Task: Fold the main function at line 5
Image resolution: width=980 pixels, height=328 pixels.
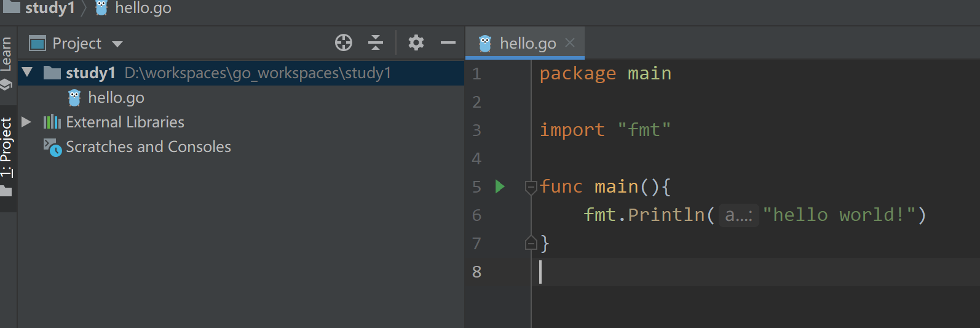Action: (x=531, y=186)
